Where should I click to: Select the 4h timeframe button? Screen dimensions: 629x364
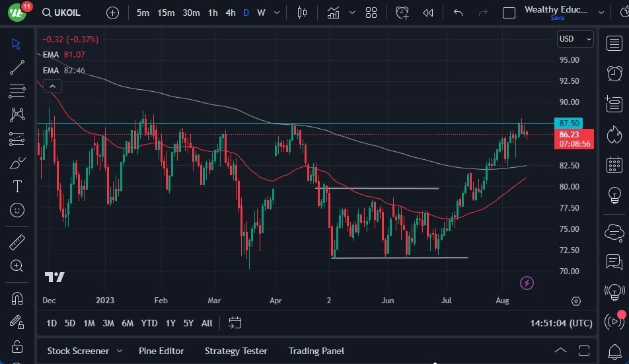click(230, 13)
